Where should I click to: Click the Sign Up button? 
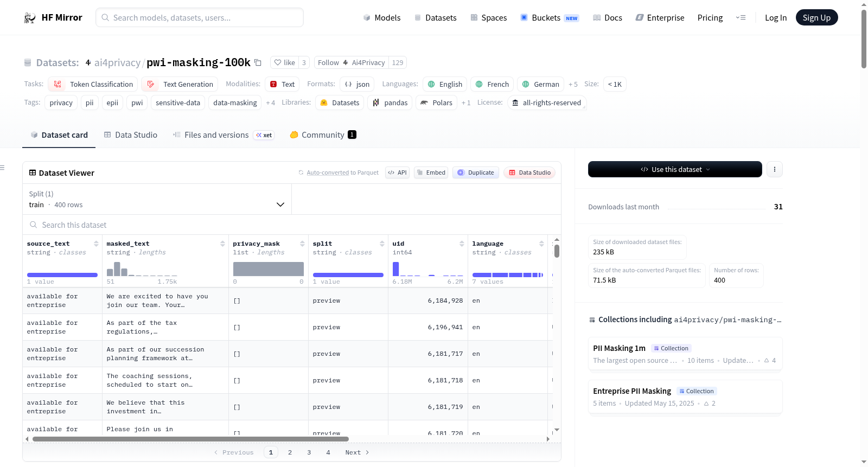(x=816, y=18)
